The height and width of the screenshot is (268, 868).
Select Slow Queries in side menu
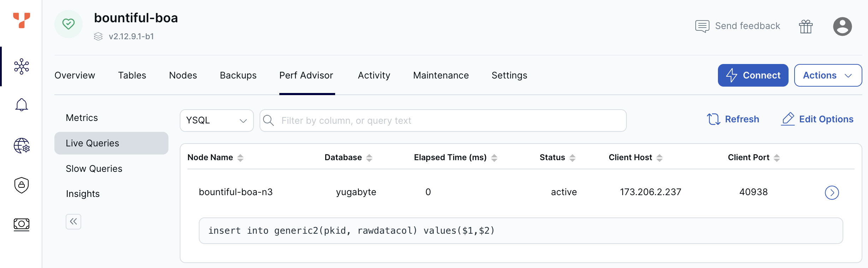click(94, 169)
